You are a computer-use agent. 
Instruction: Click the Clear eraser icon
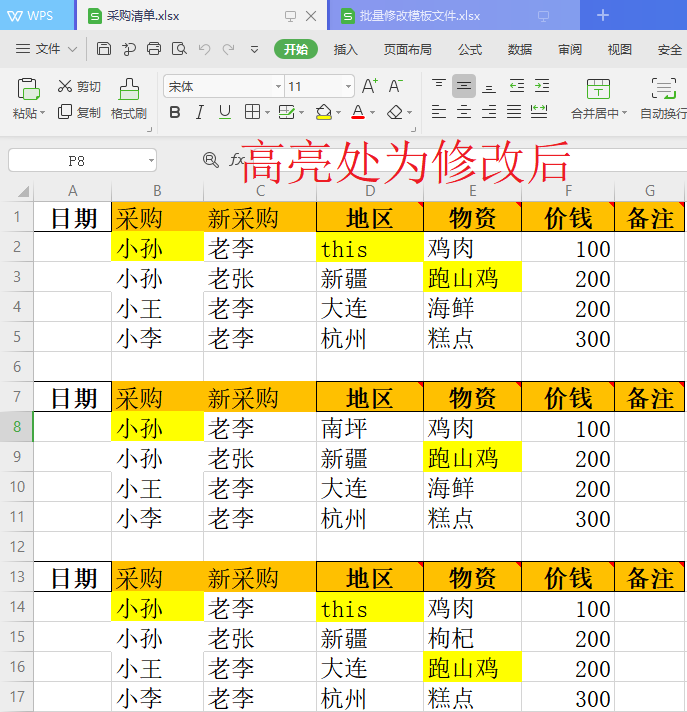tap(395, 112)
